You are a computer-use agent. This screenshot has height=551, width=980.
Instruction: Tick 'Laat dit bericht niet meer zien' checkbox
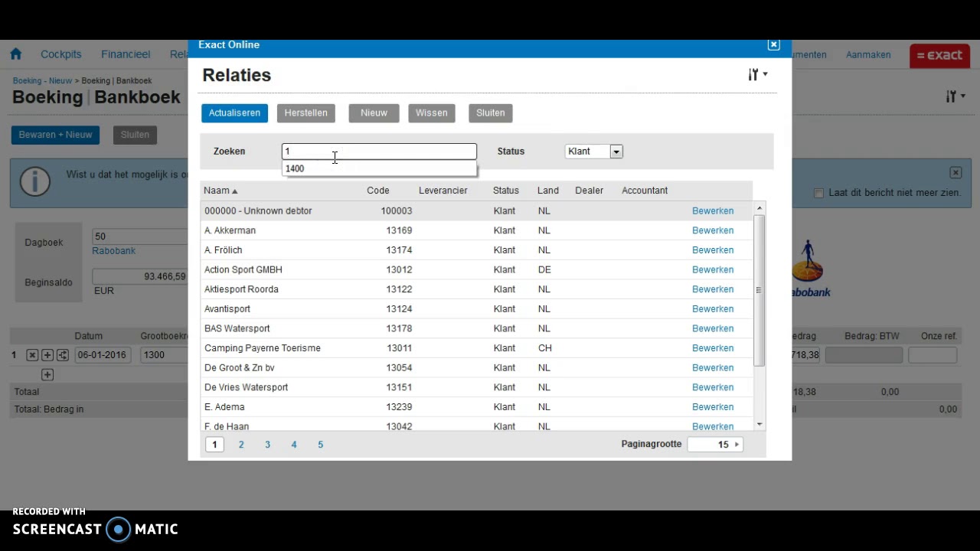click(x=818, y=193)
